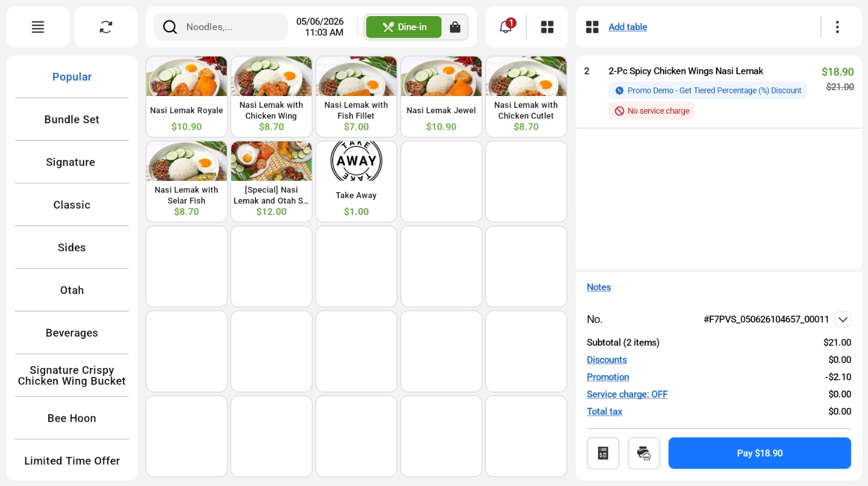This screenshot has height=486, width=868.
Task: Click the table grid icon beside Add table
Action: (x=592, y=27)
